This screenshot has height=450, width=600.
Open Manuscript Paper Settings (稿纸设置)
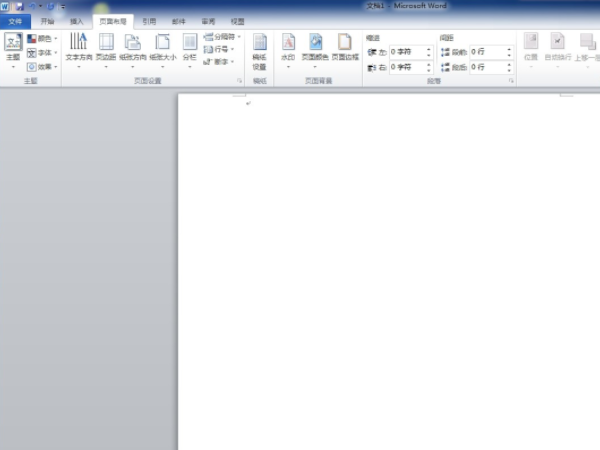pos(260,47)
